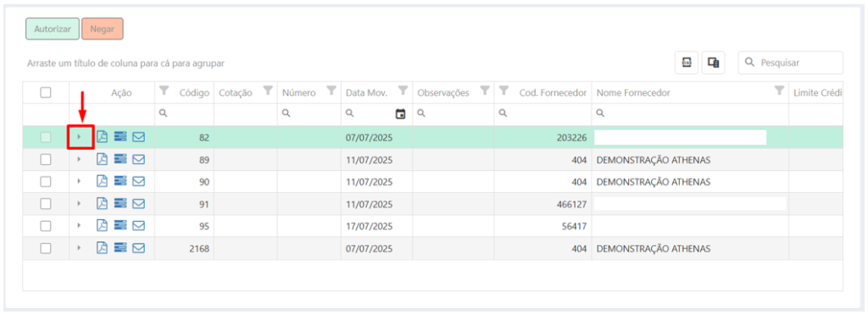Viewport: 868px width, 314px height.
Task: Check the checkbox for row 82
Action: pyautogui.click(x=46, y=136)
